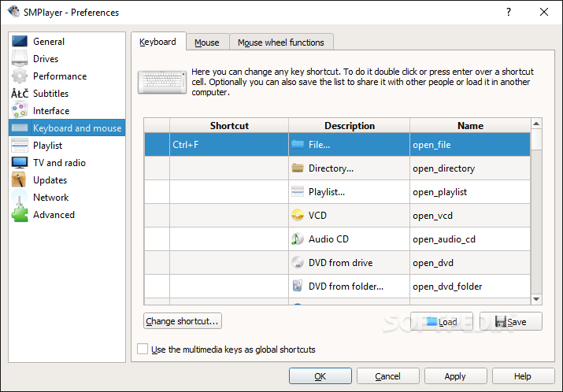
Task: Enable multimedia keys as global shortcuts
Action: pos(143,349)
